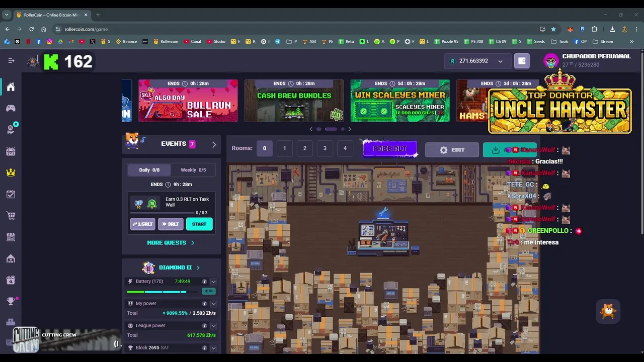This screenshot has width=644, height=362.
Task: Open the Rollercoin bookmark
Action: tap(166, 42)
